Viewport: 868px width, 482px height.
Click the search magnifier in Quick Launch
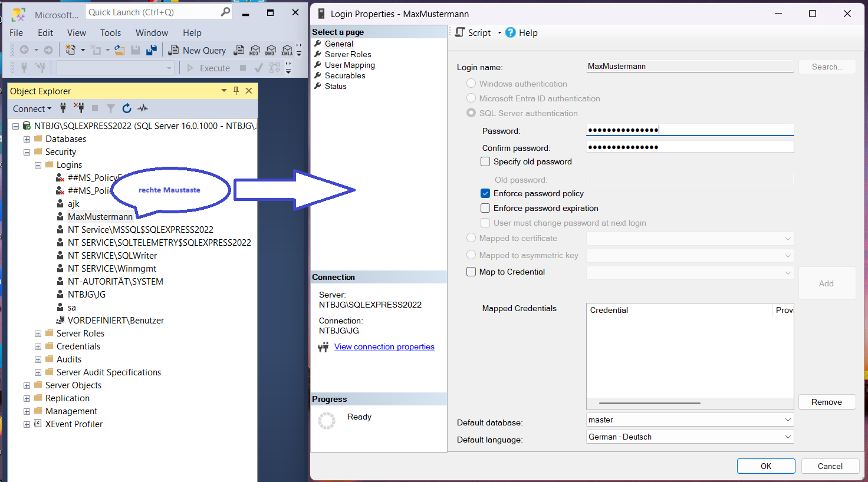click(x=225, y=12)
